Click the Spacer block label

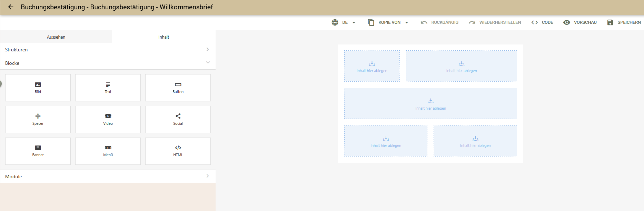pyautogui.click(x=38, y=123)
